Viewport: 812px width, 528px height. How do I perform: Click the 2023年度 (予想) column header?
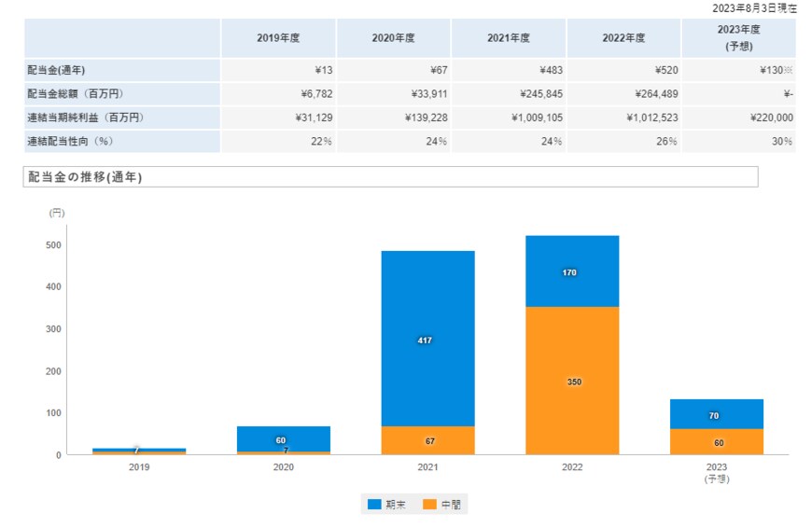pyautogui.click(x=738, y=38)
